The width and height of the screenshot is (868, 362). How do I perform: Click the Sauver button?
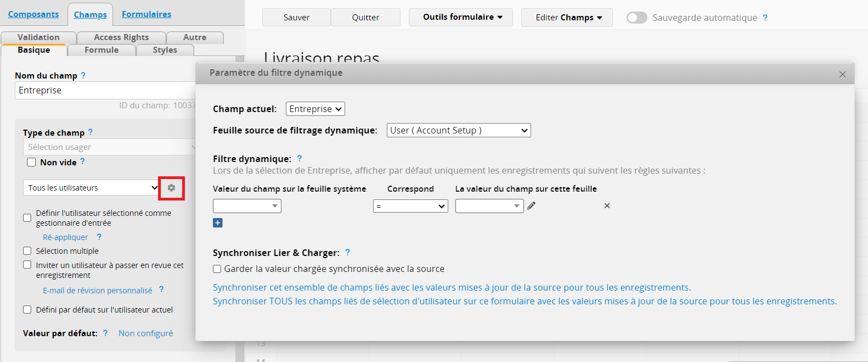[296, 18]
